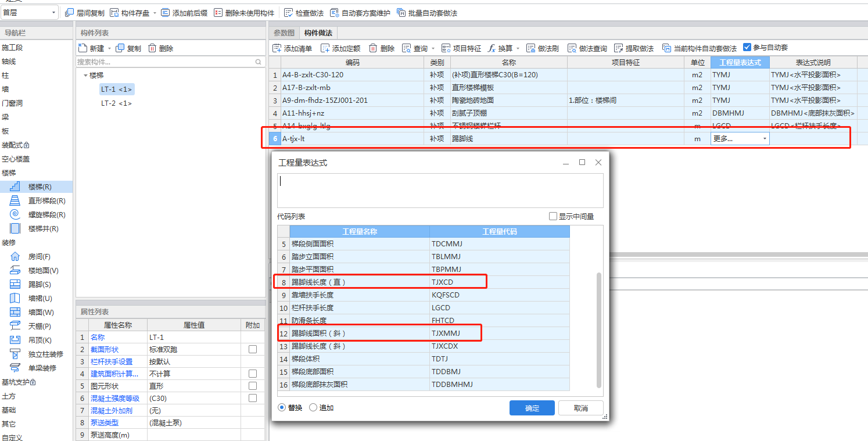Collapse the 楼梯 tree node

pyautogui.click(x=85, y=76)
